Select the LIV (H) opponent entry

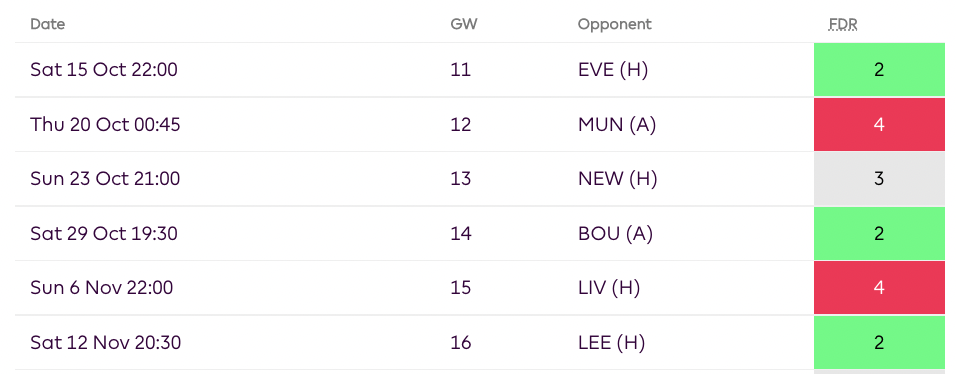click(x=609, y=287)
